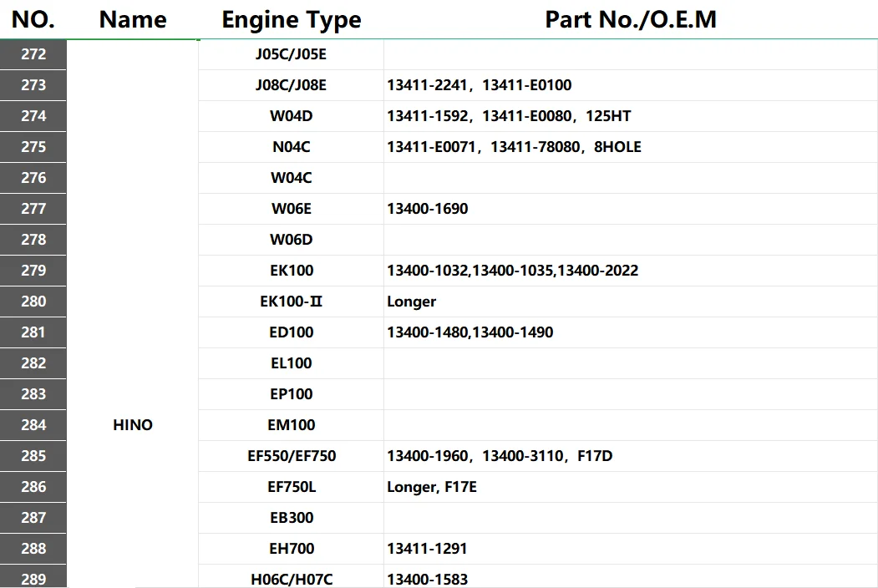The height and width of the screenshot is (588, 878).
Task: Click the Name column header
Action: pyautogui.click(x=133, y=19)
